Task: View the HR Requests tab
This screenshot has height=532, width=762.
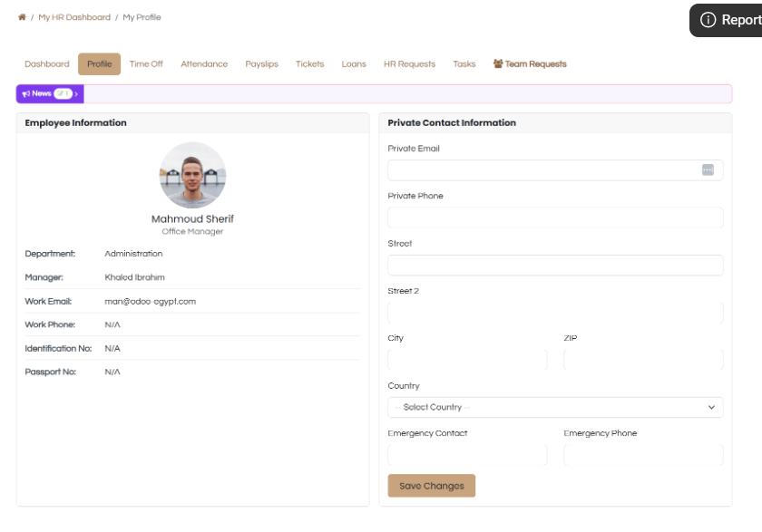Action: click(x=410, y=64)
